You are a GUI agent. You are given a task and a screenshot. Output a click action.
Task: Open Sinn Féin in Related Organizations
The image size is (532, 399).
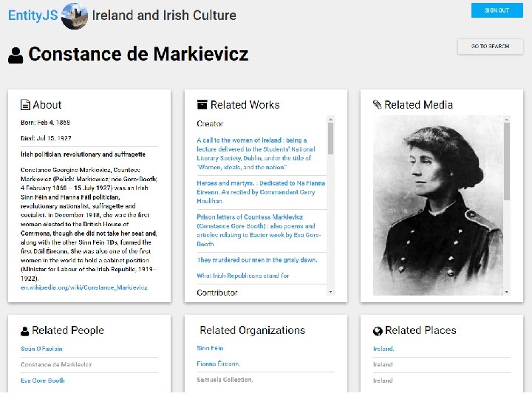[210, 348]
